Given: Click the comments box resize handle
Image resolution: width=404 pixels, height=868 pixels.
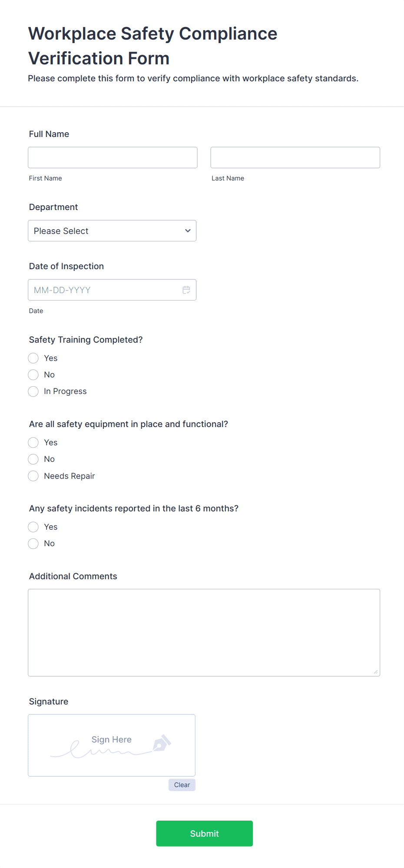Looking at the screenshot, I should (x=375, y=672).
